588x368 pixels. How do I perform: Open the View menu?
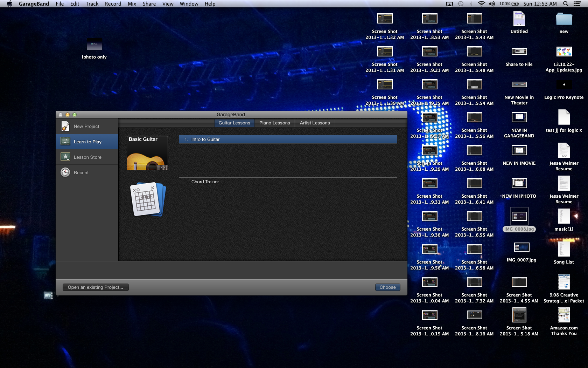pos(168,4)
